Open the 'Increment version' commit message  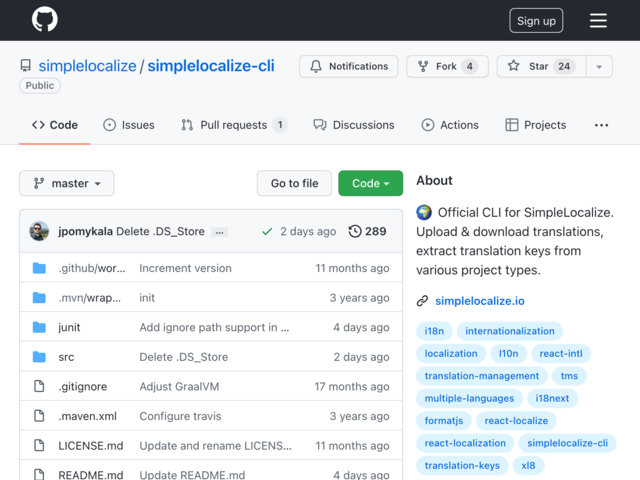pyautogui.click(x=186, y=268)
